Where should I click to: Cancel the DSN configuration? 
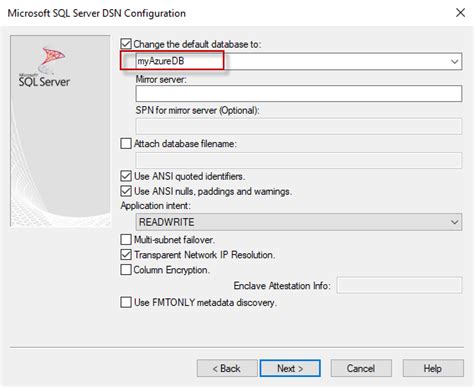[x=361, y=368]
